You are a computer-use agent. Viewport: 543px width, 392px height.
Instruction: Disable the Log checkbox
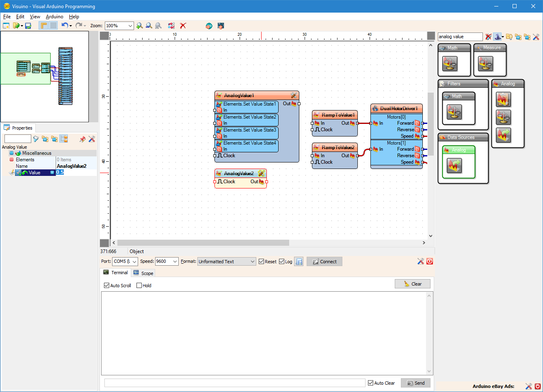coord(281,262)
